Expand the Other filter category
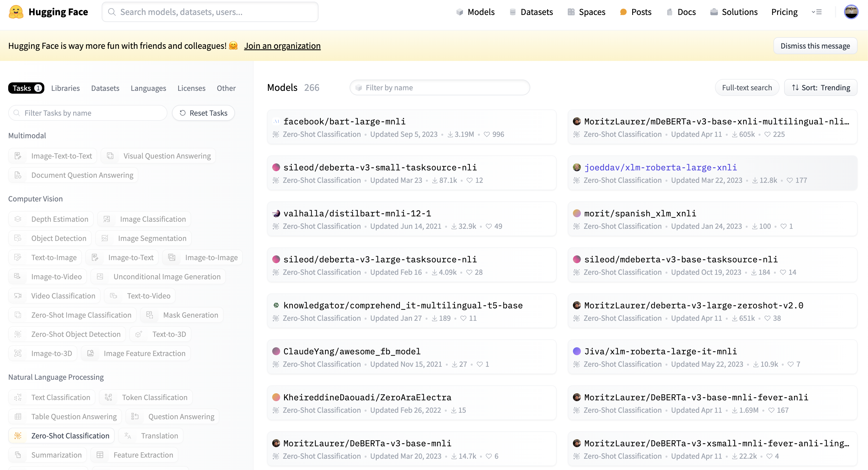Image resolution: width=868 pixels, height=470 pixels. [x=226, y=88]
